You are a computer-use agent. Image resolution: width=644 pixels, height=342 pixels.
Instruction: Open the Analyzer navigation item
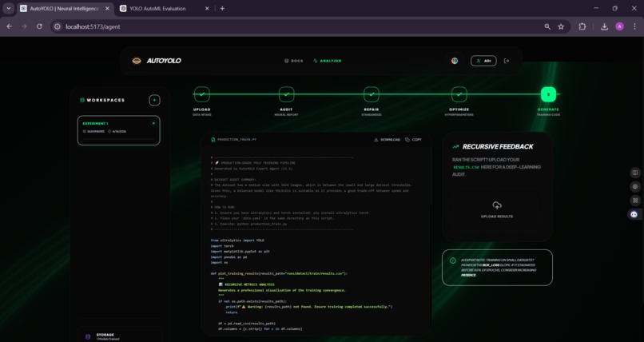(x=328, y=61)
